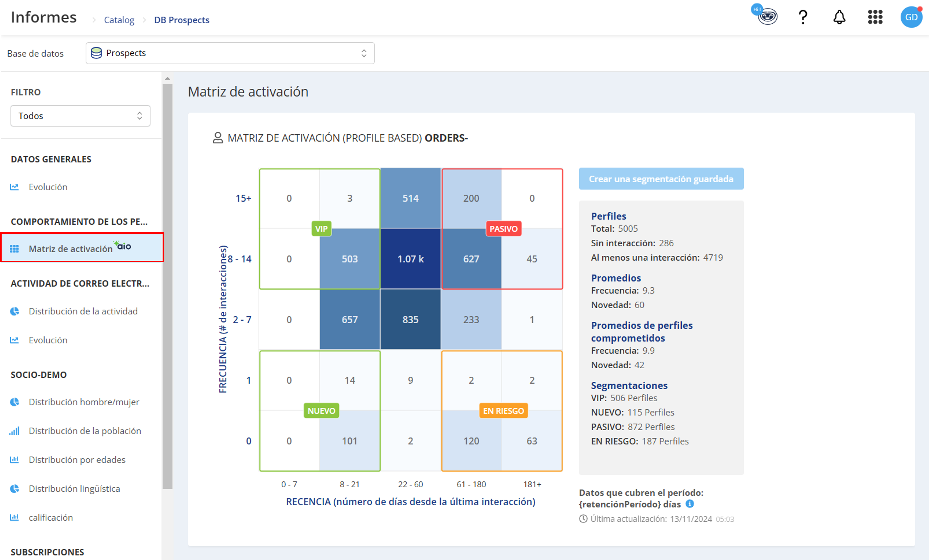The height and width of the screenshot is (560, 929).
Task: Open Distribución de la actividad report
Action: click(x=83, y=311)
